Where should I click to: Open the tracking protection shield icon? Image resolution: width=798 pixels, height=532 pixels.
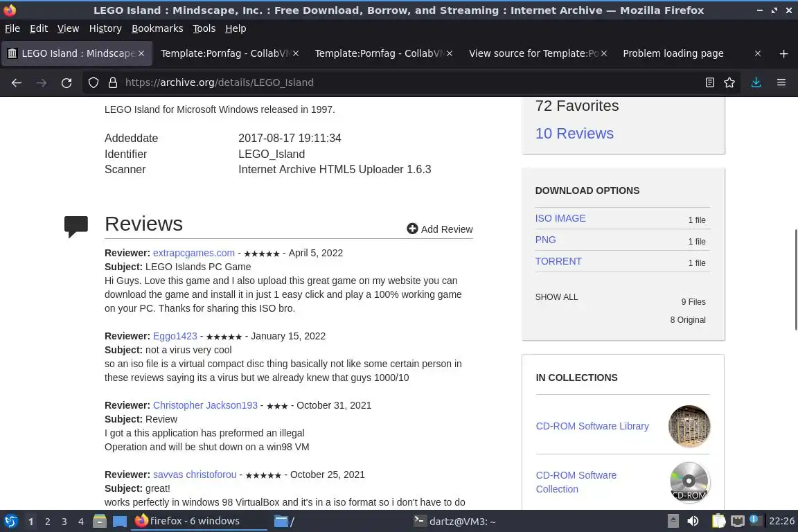tap(93, 82)
